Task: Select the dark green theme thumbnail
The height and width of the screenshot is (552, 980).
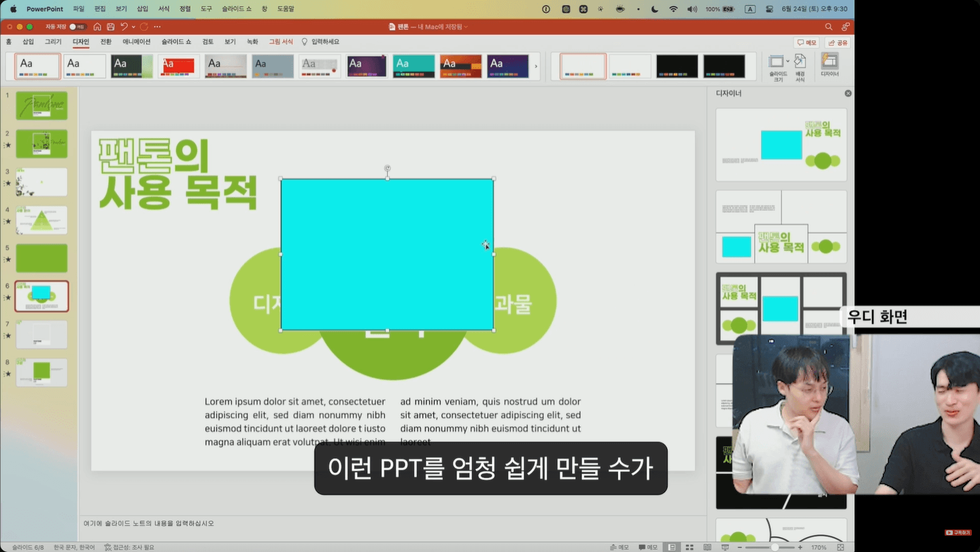Action: [131, 66]
